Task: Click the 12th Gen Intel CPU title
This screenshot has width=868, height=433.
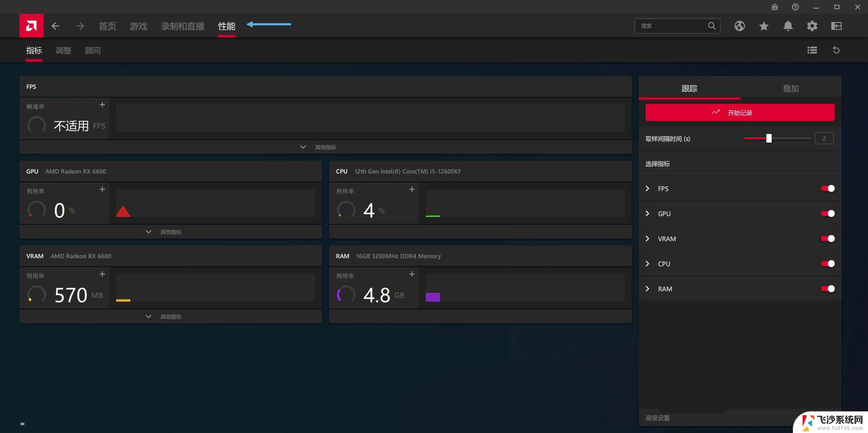Action: point(408,171)
